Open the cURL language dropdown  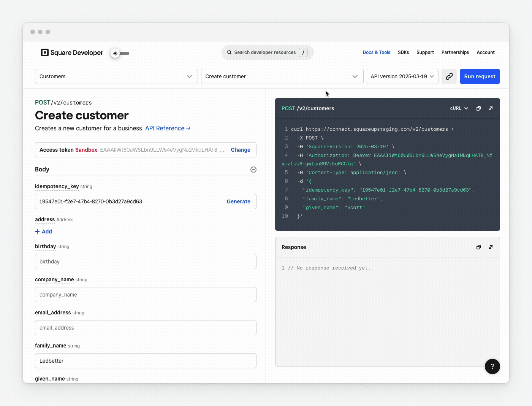[x=459, y=108]
